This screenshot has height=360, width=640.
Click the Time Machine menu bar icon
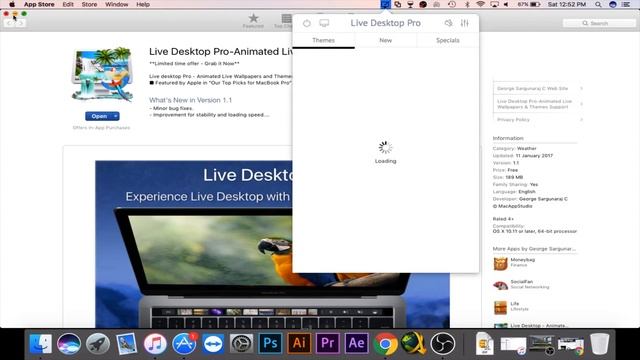[452, 4]
